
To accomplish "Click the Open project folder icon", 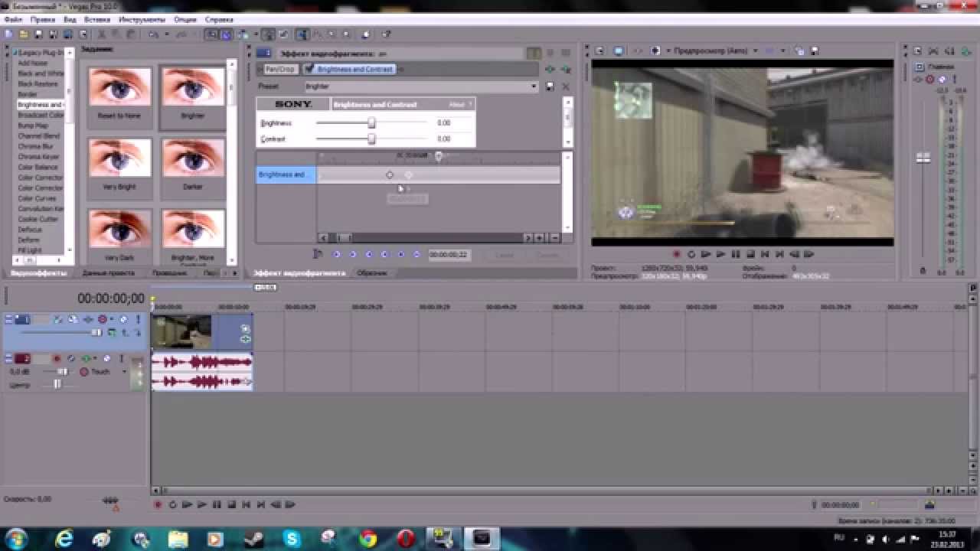I will point(24,34).
